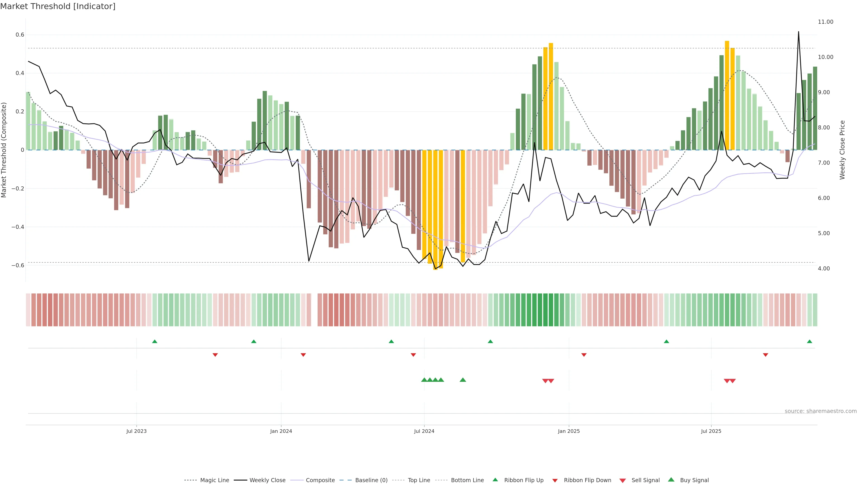Click the Jan 2025 axis label
Screen dimensions: 868x488
(569, 431)
